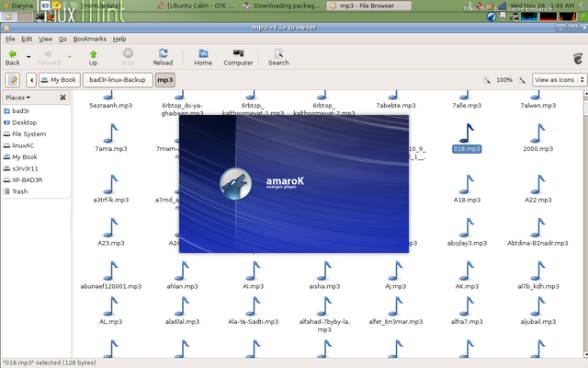588x368 pixels.
Task: Open the Search tool
Action: point(278,57)
